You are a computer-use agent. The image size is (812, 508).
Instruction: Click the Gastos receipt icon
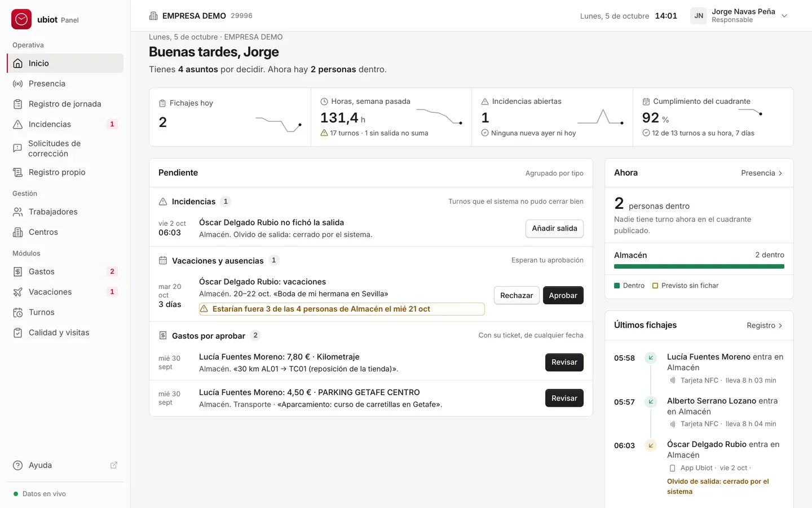pos(17,271)
